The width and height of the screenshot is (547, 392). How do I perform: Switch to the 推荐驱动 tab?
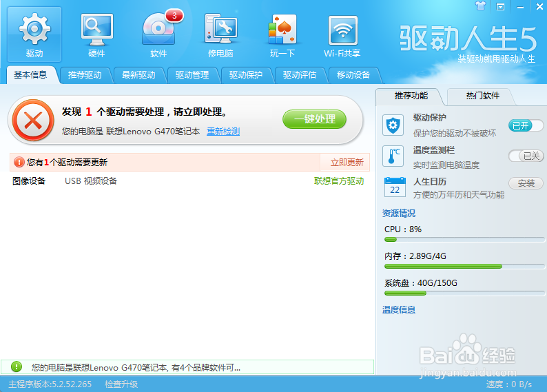tap(85, 75)
